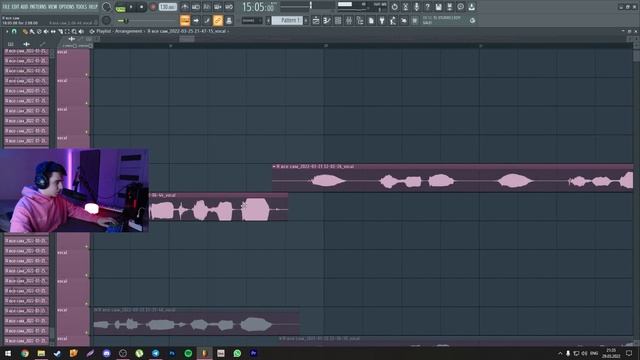Image resolution: width=640 pixels, height=360 pixels.
Task: Toggle overdub blend recording
Action: 218,7
